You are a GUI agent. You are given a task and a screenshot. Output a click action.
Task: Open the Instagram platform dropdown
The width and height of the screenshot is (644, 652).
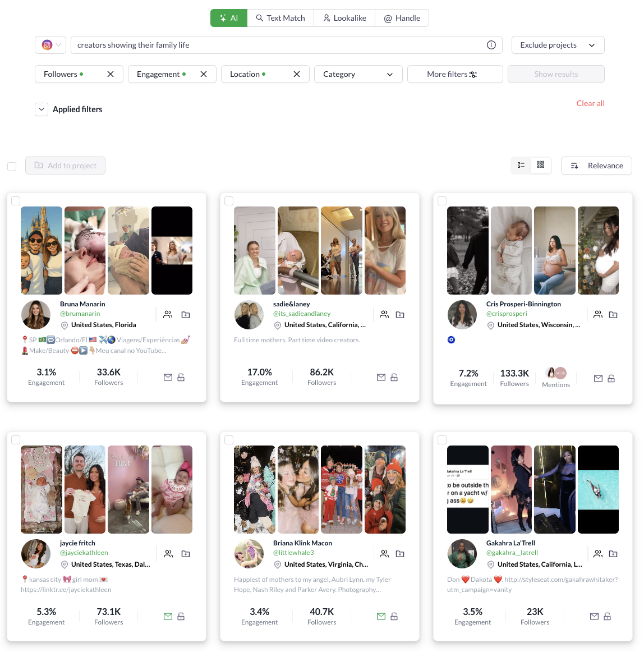click(x=50, y=45)
